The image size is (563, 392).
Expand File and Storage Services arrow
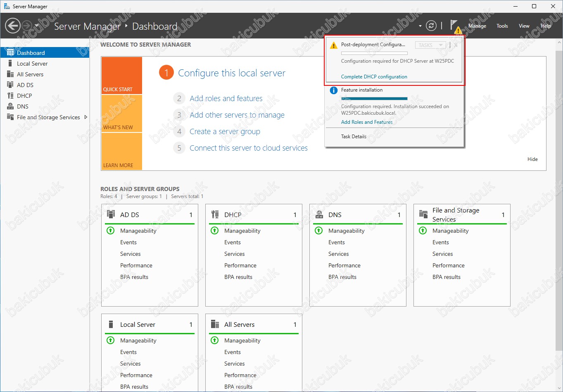tap(86, 117)
